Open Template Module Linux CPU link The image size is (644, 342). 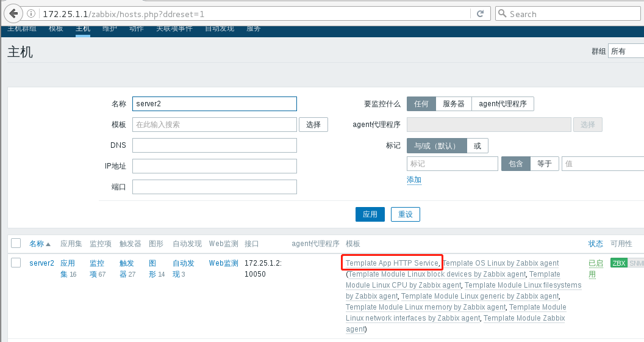(403, 285)
